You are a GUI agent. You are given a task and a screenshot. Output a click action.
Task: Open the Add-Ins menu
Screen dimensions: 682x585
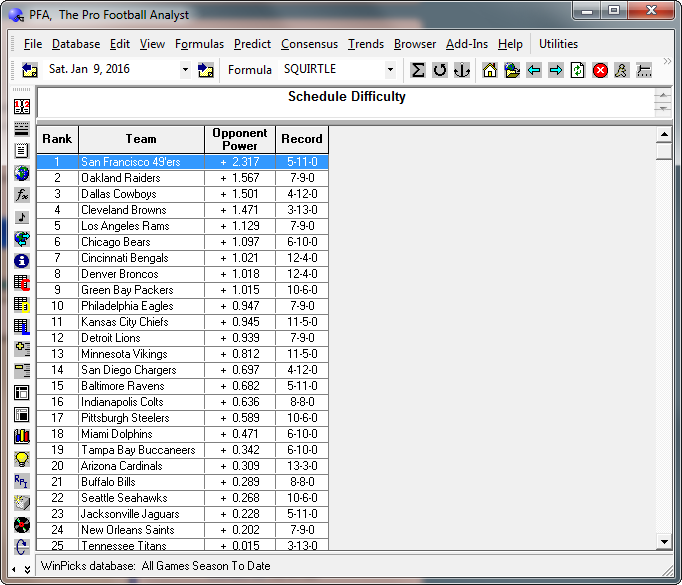(467, 44)
